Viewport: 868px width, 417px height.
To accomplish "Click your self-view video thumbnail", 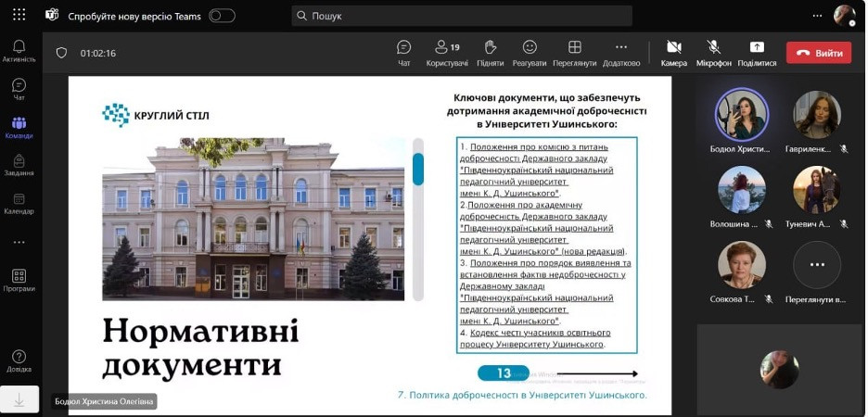I will point(779,370).
